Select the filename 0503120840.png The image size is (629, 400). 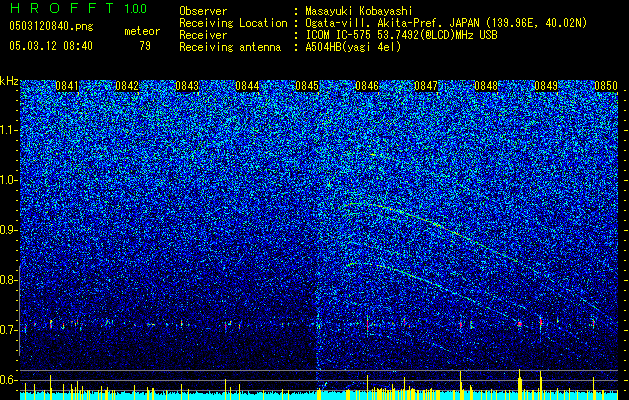(x=51, y=27)
